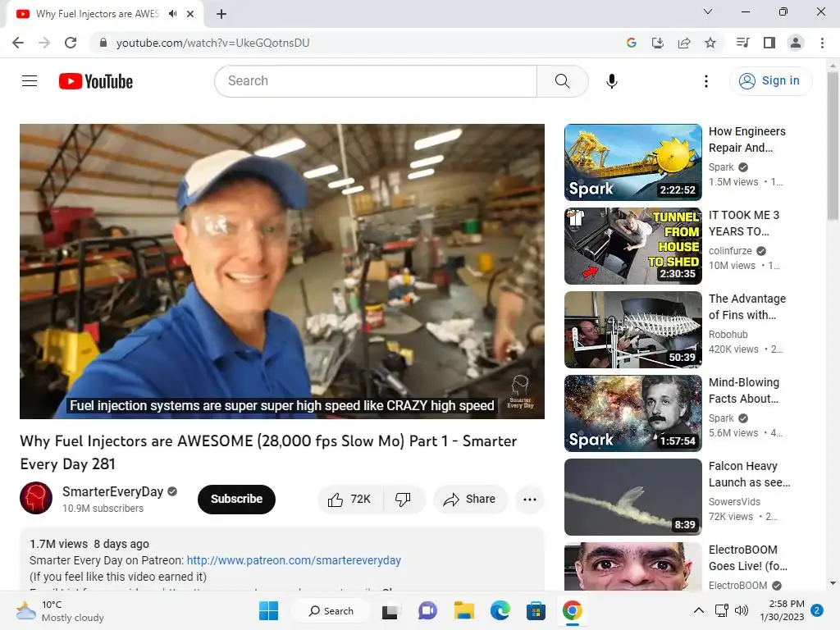Mute the tab via speaker icon
The width and height of the screenshot is (840, 630).
[172, 14]
